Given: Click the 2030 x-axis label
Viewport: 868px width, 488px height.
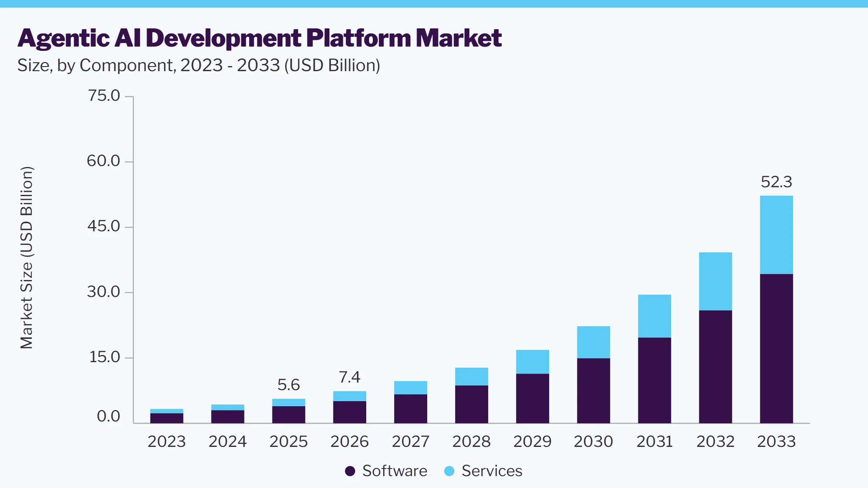Looking at the screenshot, I should click(593, 442).
